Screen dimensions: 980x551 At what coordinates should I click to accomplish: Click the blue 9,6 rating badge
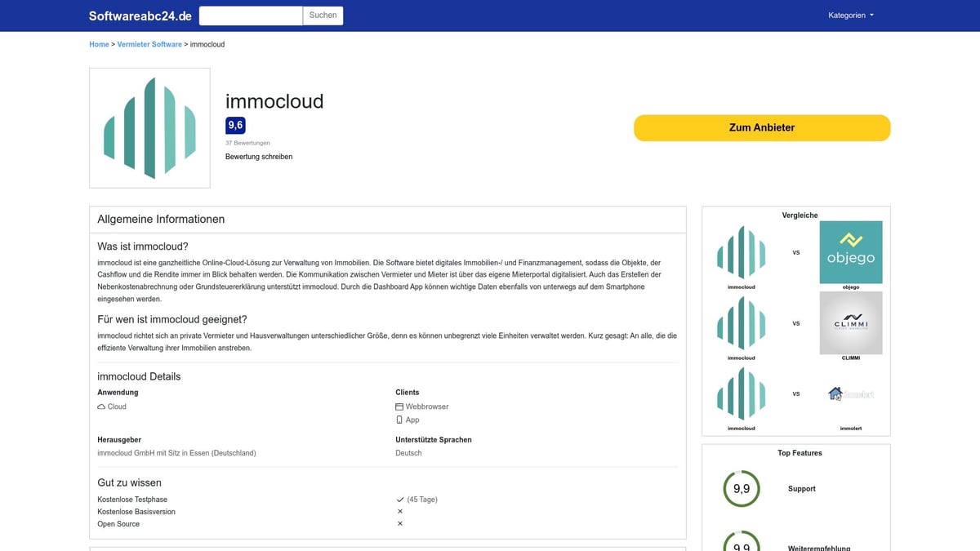235,125
